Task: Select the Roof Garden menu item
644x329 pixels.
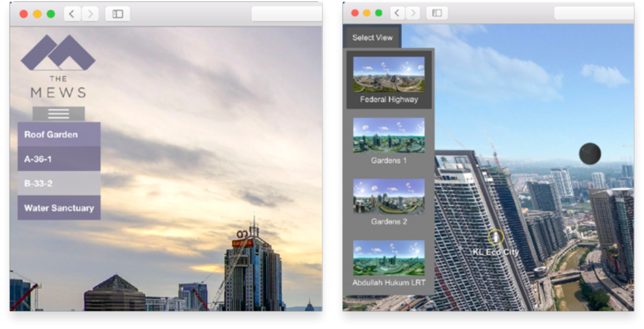Action: pos(59,134)
